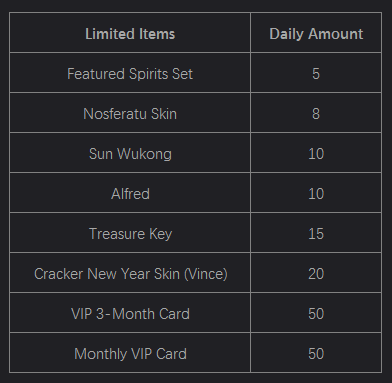The image size is (392, 383).
Task: Select the Monthly VIP Card cell
Action: click(130, 353)
